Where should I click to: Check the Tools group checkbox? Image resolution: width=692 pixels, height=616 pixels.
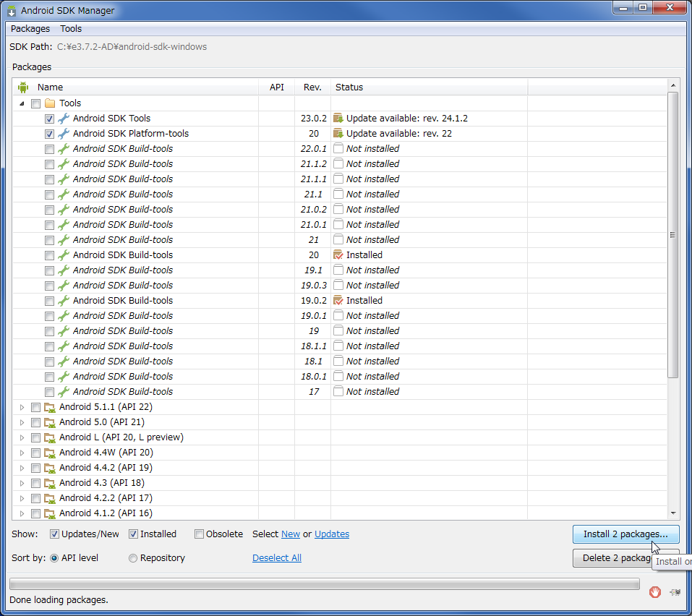pos(35,103)
